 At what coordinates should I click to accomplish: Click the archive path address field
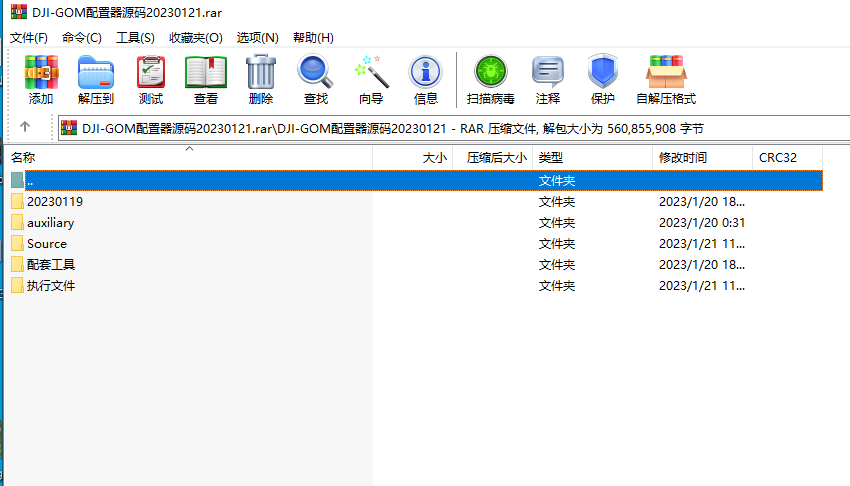tap(454, 128)
